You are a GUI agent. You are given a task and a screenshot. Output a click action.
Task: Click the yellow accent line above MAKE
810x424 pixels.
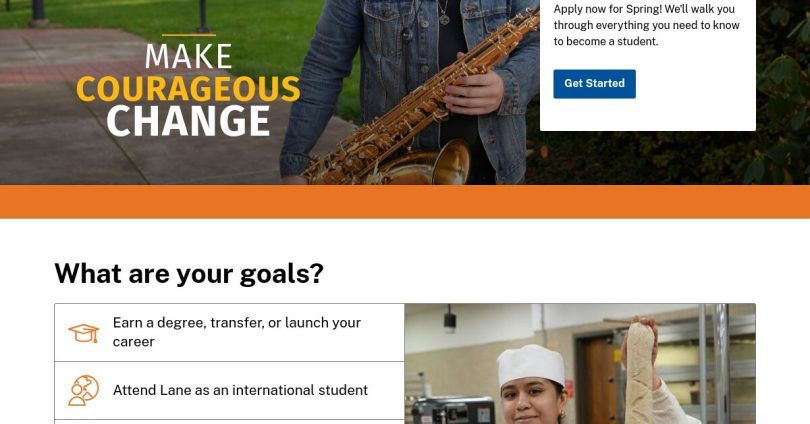coord(189,35)
